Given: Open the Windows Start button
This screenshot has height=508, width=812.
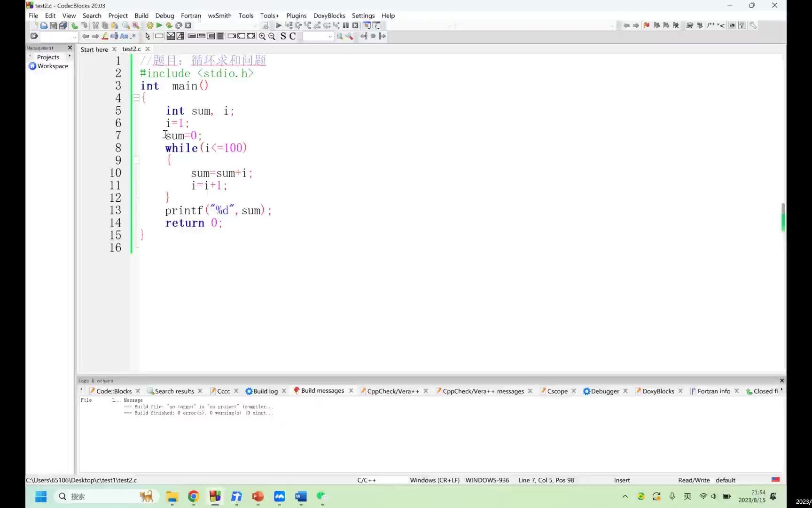Looking at the screenshot, I should coord(41,496).
